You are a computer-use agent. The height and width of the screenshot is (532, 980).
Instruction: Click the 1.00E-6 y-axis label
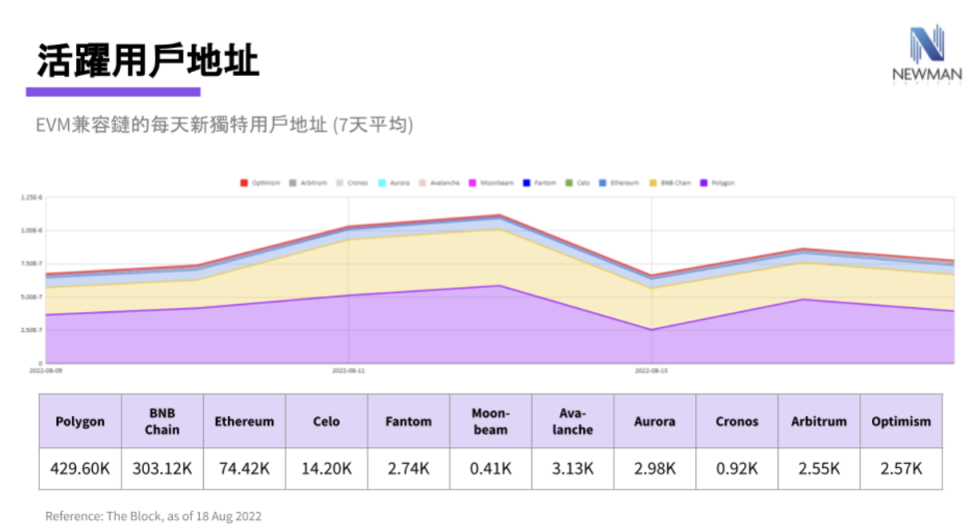point(32,231)
